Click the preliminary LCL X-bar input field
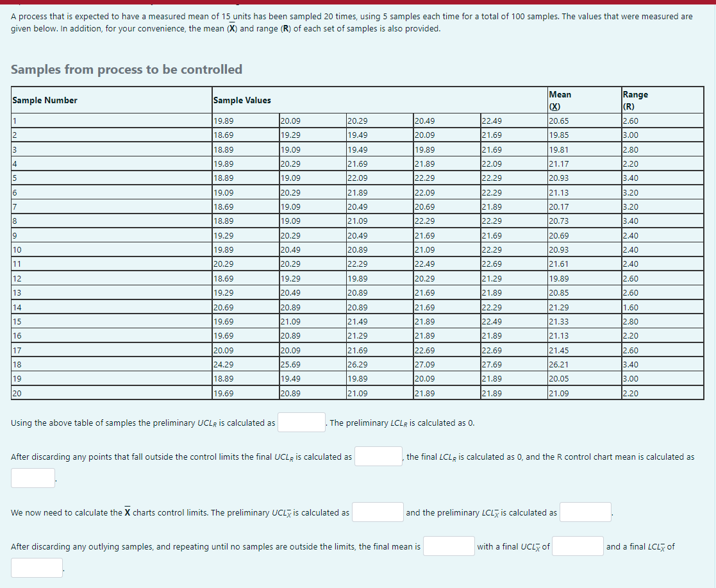716x588 pixels. (x=585, y=512)
